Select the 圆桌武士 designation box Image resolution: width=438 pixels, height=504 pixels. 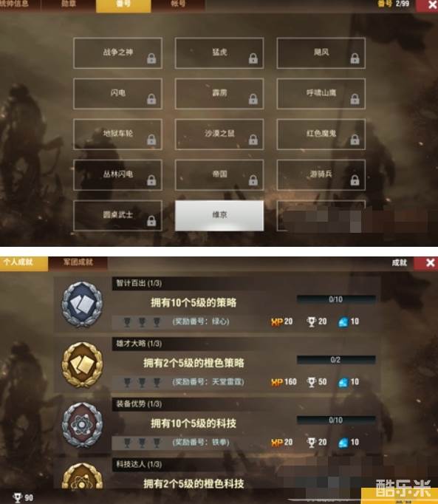(x=117, y=215)
